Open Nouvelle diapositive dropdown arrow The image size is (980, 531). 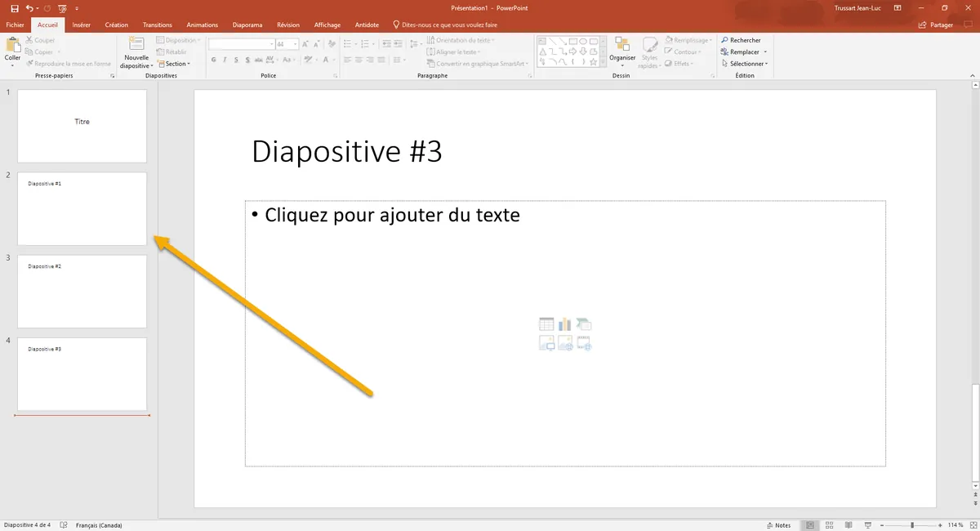[x=152, y=65]
